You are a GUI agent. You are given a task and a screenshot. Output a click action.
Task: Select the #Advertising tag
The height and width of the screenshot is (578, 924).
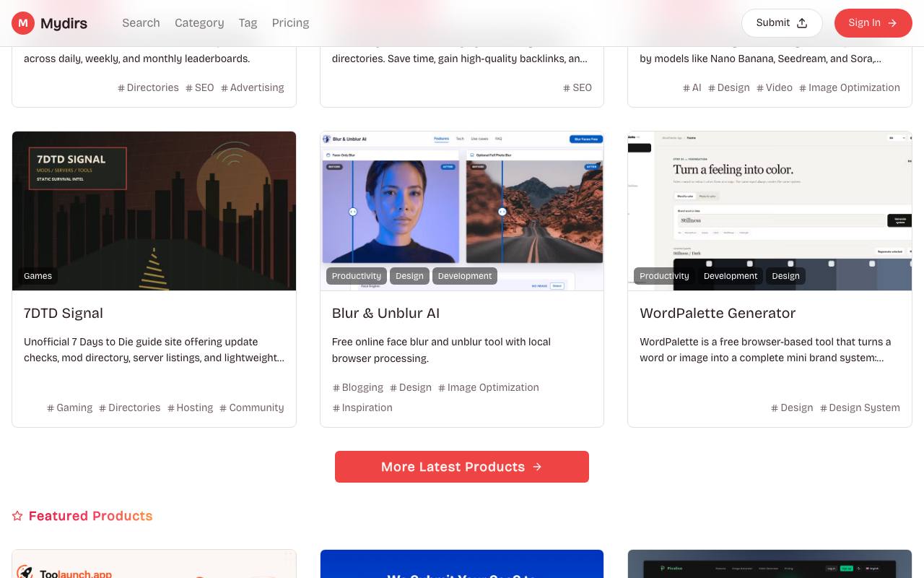coord(253,87)
